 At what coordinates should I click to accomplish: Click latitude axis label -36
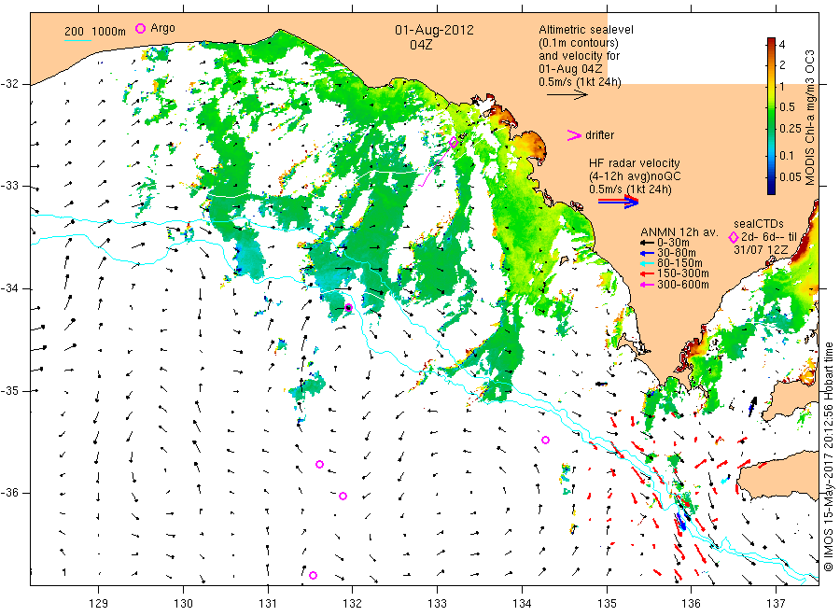pos(9,493)
